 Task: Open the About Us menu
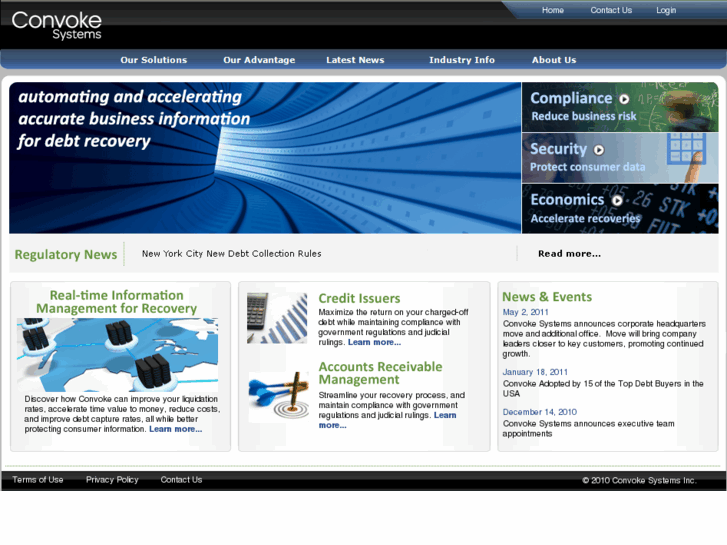point(554,60)
